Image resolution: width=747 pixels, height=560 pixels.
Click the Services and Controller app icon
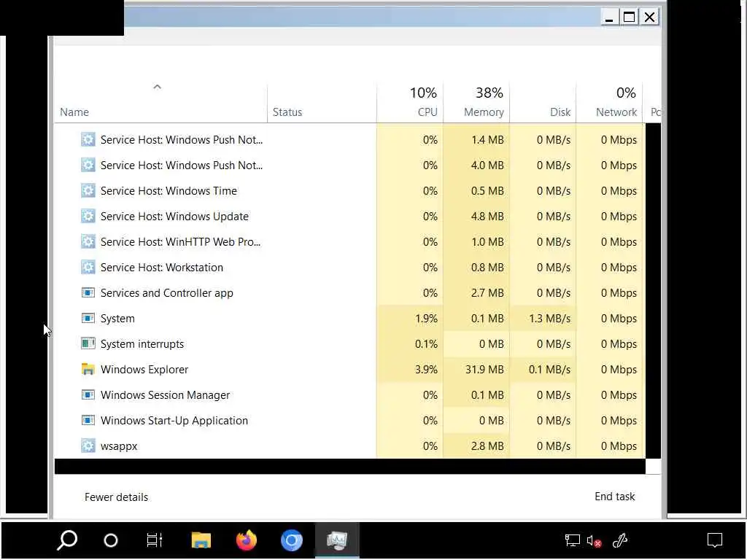pos(88,293)
